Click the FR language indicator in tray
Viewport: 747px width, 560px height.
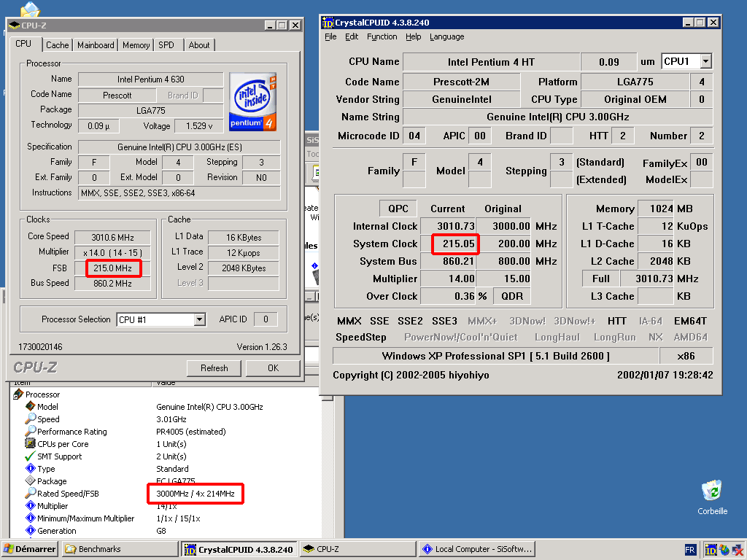point(690,550)
